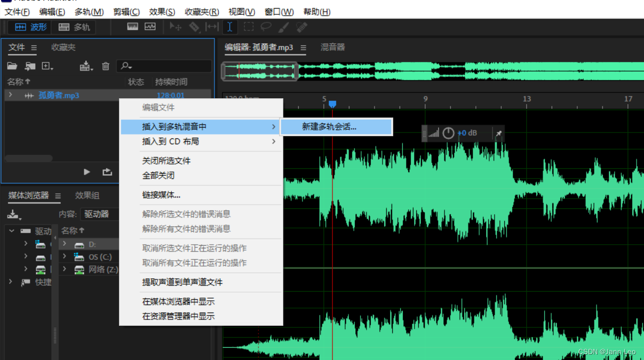
Task: Open the New File dropdown icon
Action: pos(47,66)
